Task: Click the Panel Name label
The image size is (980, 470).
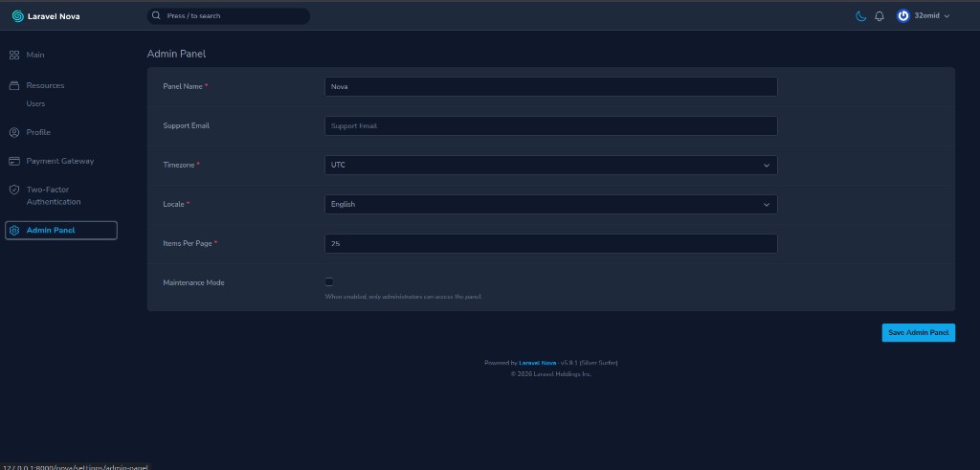Action: (x=183, y=86)
